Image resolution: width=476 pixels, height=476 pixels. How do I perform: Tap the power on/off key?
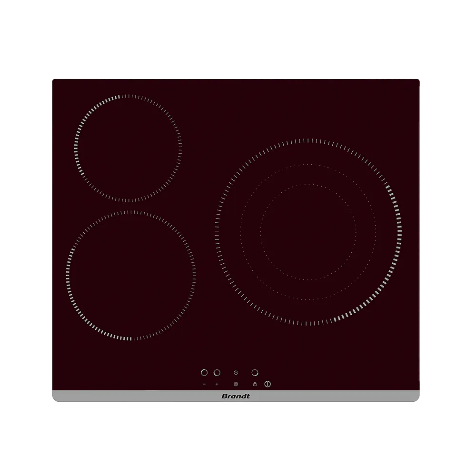pos(268,384)
